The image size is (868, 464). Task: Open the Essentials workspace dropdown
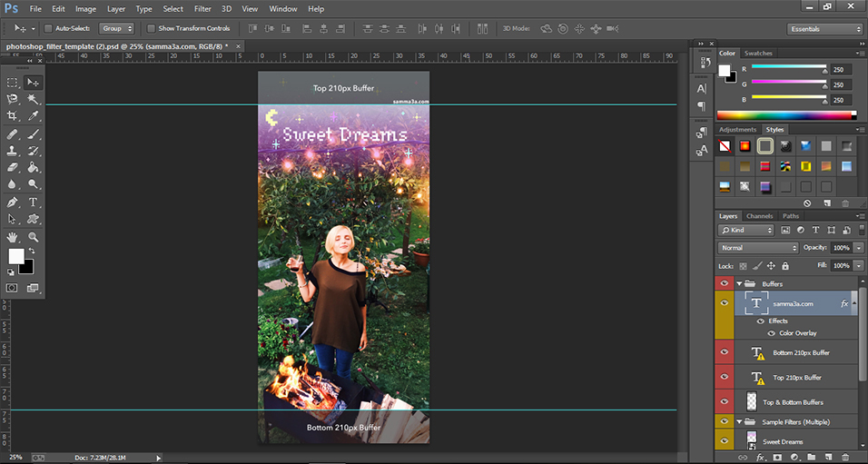click(x=824, y=29)
